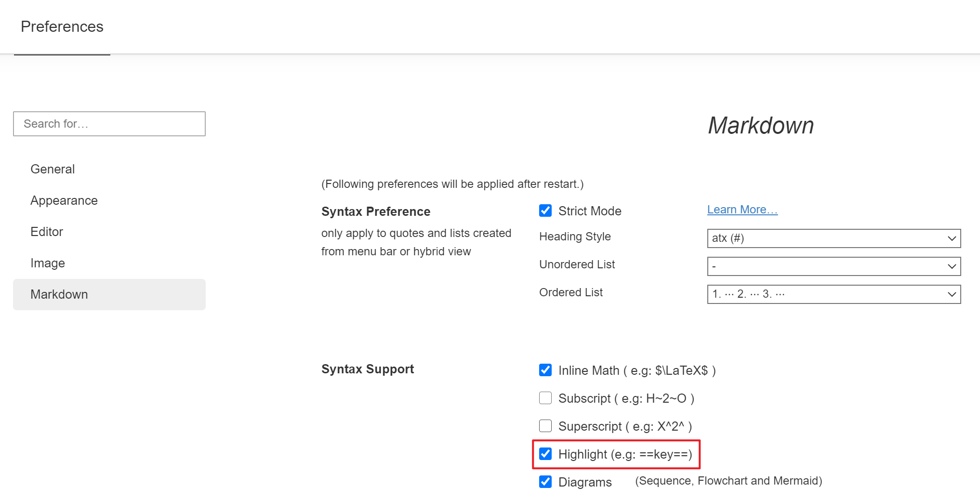The width and height of the screenshot is (980, 500).
Task: Go to the Image preferences section
Action: click(x=109, y=263)
